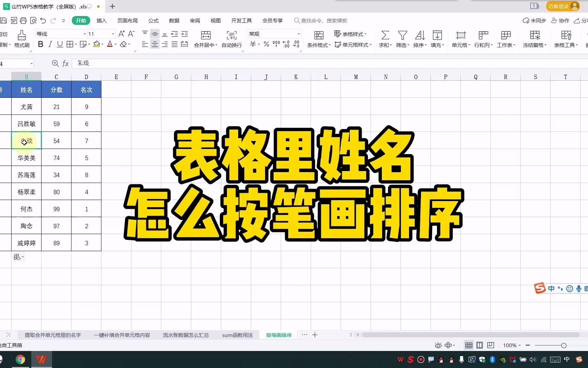The image size is (588, 368).
Task: Click the AutoSum (求和) icon
Action: click(385, 35)
